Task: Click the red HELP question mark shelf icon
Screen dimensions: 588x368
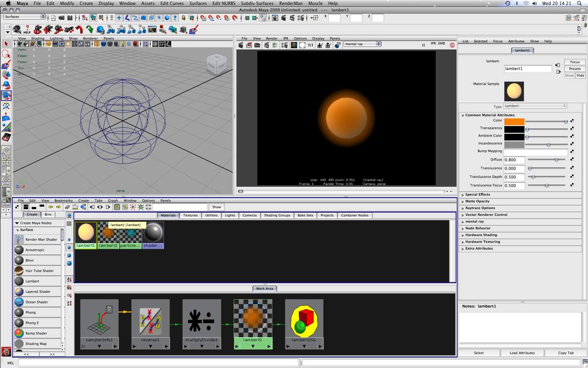Action: pos(27,29)
